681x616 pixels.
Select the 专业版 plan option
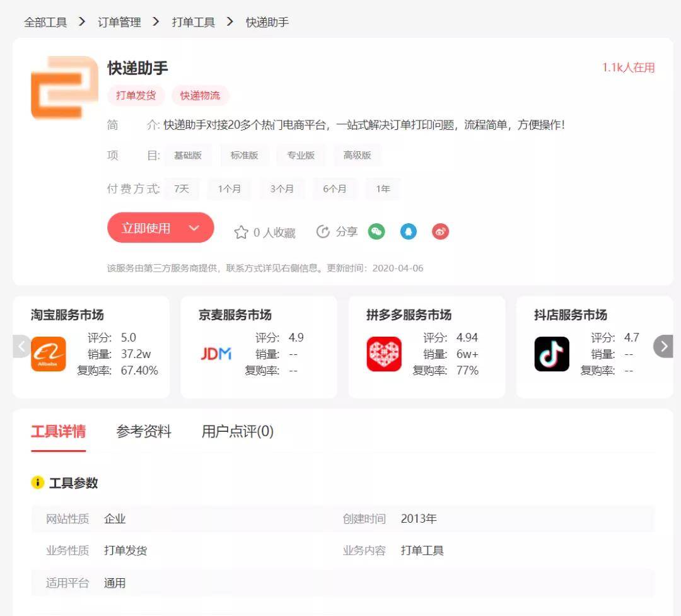click(x=301, y=155)
